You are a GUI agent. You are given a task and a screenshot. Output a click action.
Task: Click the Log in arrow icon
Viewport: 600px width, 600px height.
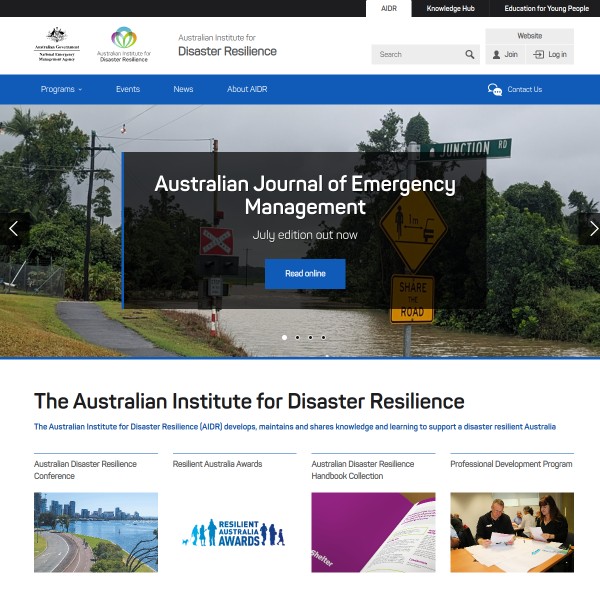tap(539, 55)
